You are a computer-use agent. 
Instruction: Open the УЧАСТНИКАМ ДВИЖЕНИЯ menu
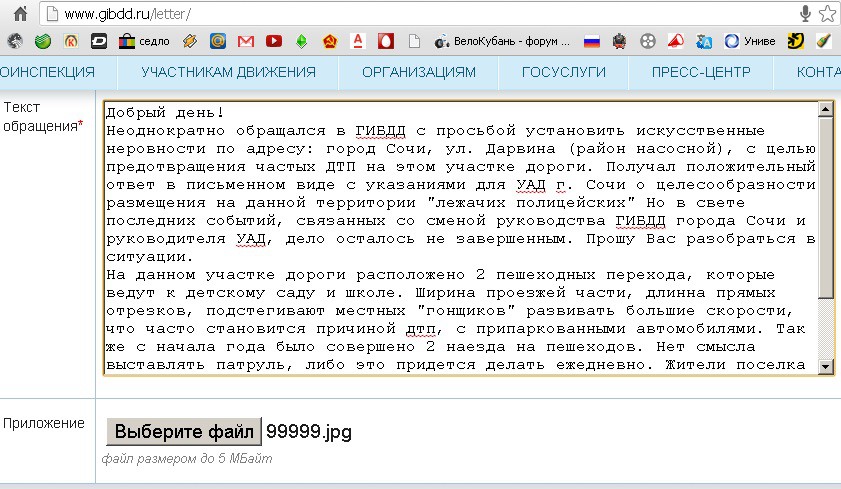[x=228, y=72]
